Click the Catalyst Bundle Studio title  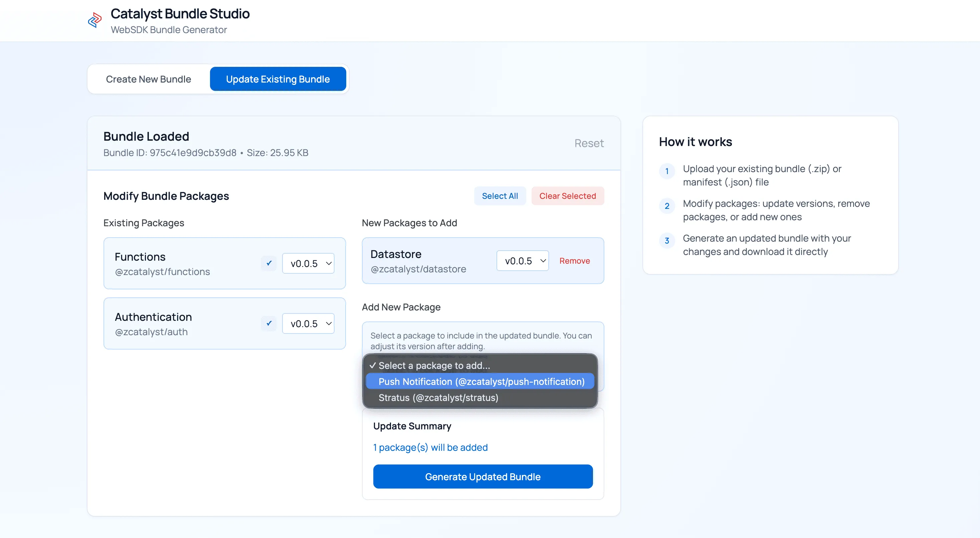pos(180,14)
